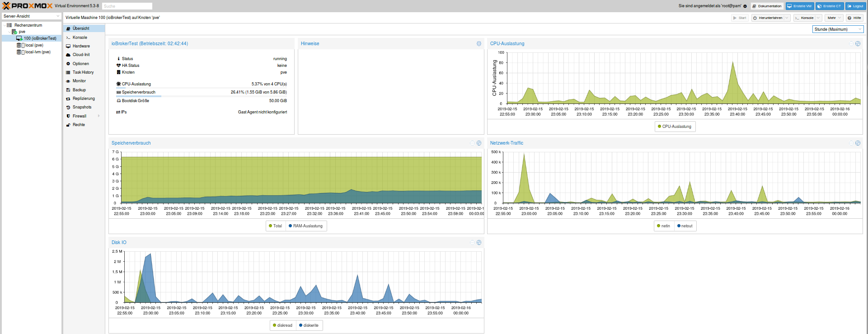The image size is (868, 334).
Task: Toggle diskread series in Disk IO legend
Action: (x=283, y=325)
